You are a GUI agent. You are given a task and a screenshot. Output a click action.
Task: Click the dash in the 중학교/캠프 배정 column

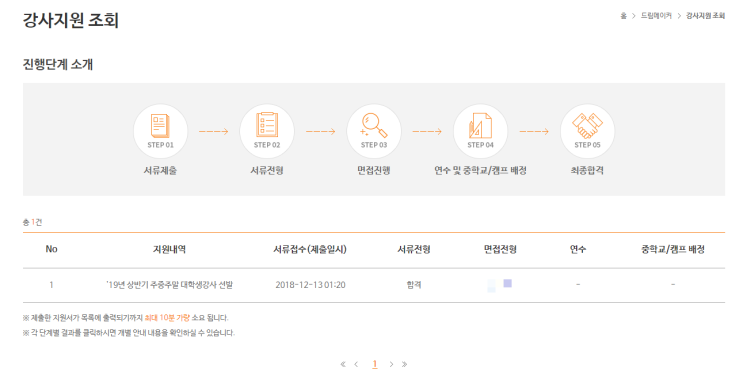coord(673,285)
